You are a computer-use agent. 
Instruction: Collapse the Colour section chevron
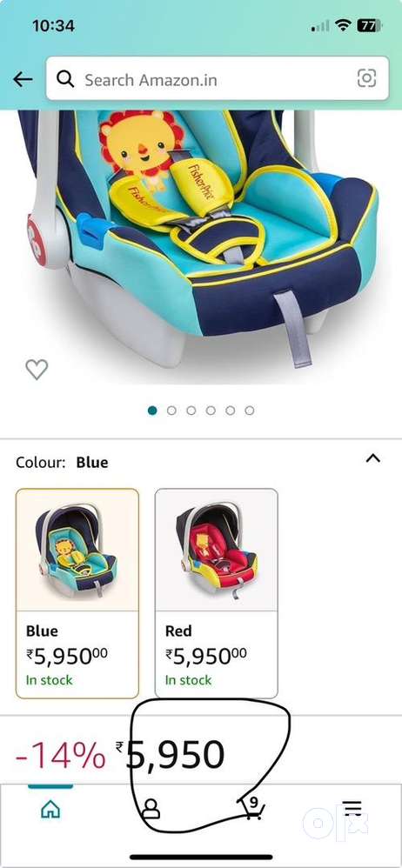pos(374,458)
